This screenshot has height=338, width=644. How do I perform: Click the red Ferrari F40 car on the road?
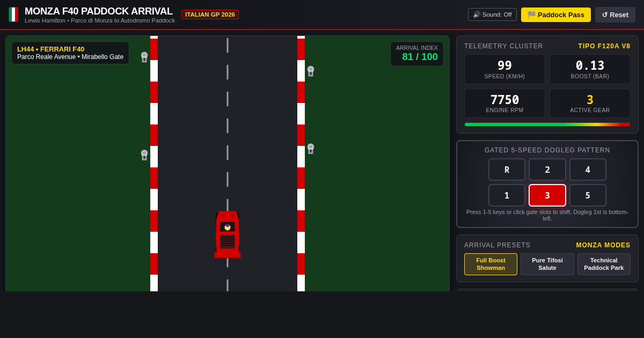click(x=228, y=234)
